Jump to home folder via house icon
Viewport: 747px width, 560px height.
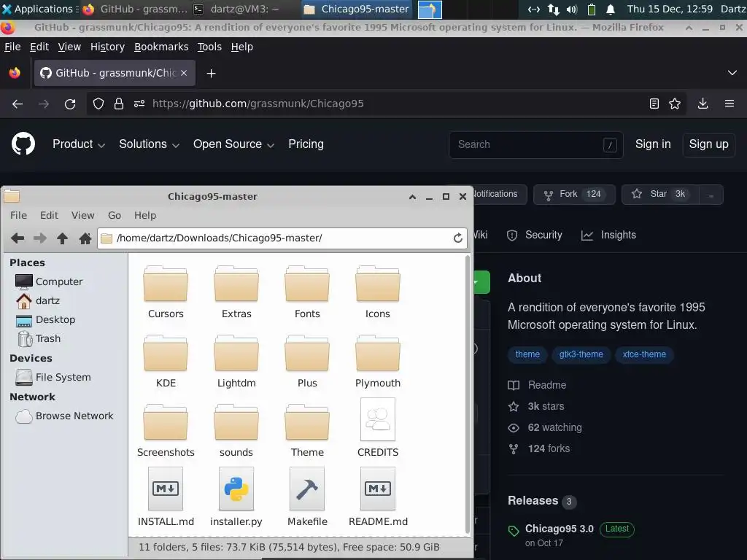point(85,238)
